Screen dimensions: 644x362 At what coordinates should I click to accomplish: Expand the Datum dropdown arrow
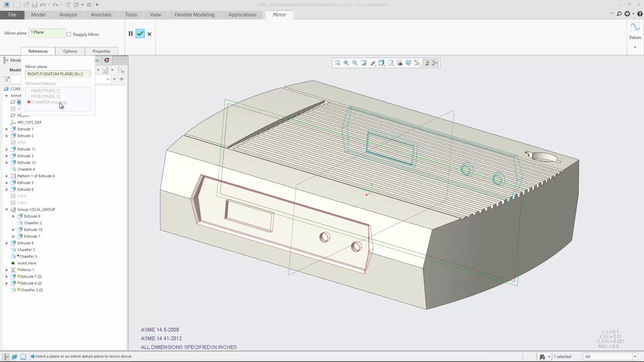pyautogui.click(x=635, y=47)
